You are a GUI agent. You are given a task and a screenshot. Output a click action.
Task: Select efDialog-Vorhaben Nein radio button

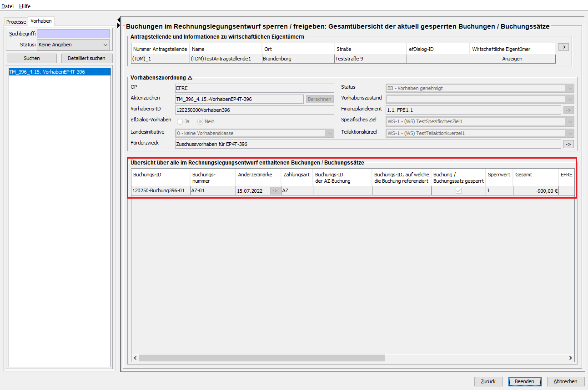click(x=200, y=121)
